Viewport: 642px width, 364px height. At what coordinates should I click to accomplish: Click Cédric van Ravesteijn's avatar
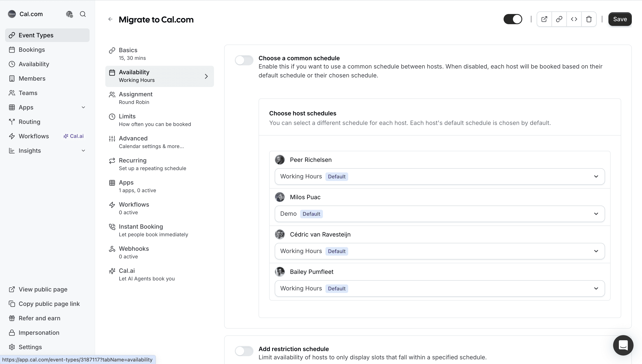280,234
